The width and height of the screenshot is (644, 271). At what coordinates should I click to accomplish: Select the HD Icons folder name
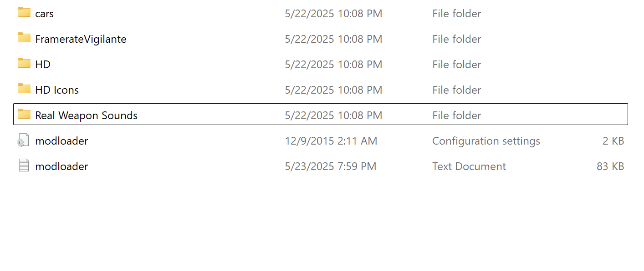(x=57, y=90)
